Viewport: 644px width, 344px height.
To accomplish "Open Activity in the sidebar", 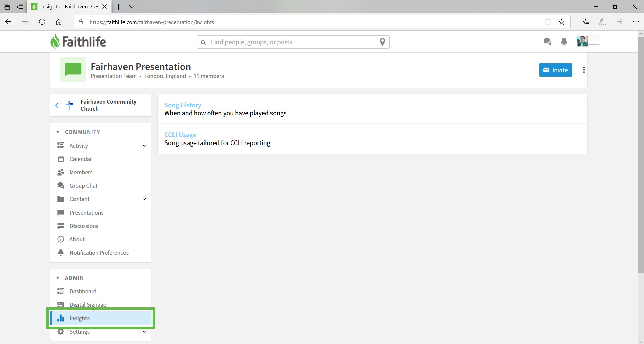I will [x=79, y=146].
